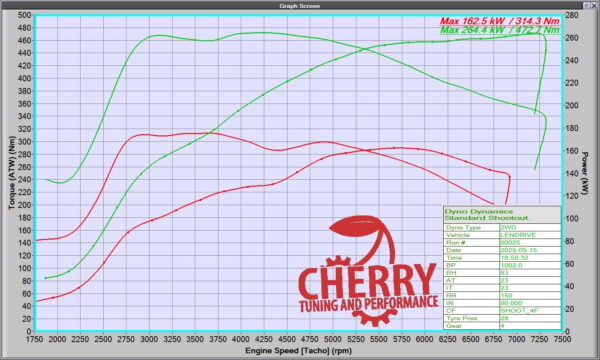Click the 5000 rpm tick label on x-axis
The height and width of the screenshot is (360, 600).
click(333, 339)
